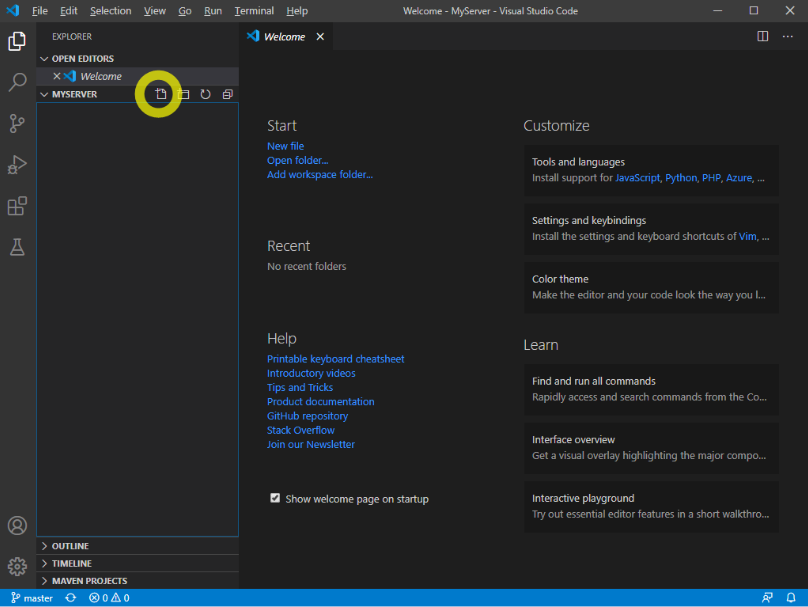Open the Accounts icon in activity bar
808x607 pixels.
pyautogui.click(x=17, y=525)
